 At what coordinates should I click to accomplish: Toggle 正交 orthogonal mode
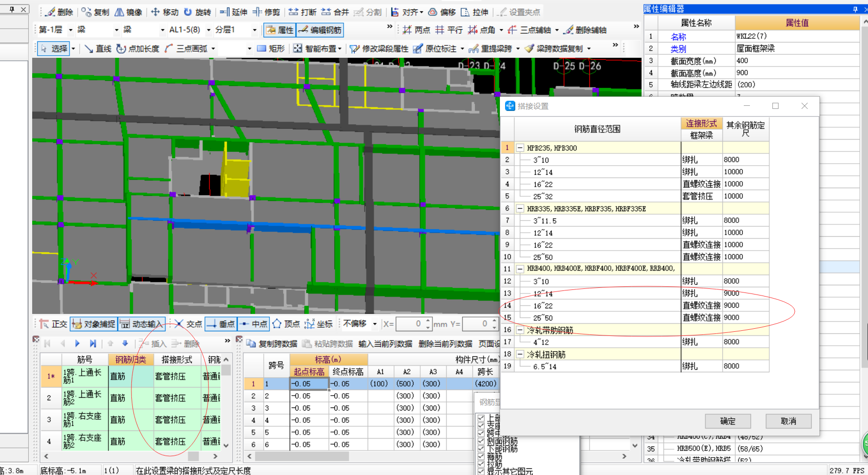[54, 324]
